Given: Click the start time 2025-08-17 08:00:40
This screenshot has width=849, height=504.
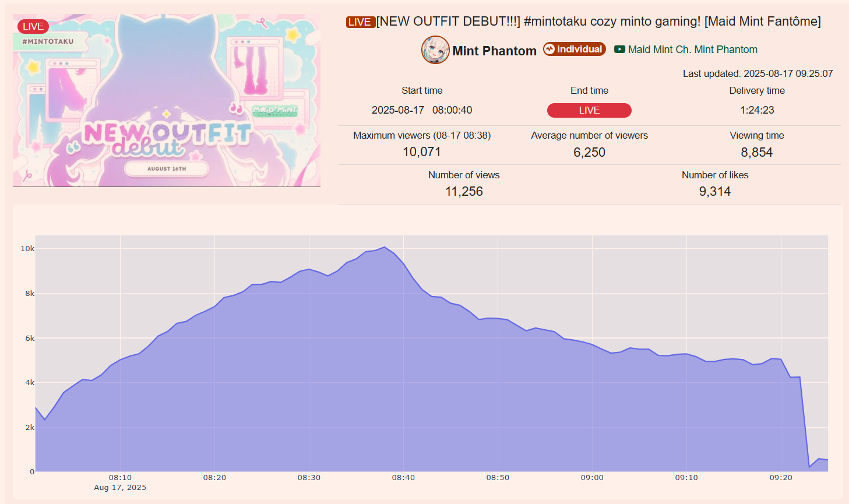Looking at the screenshot, I should point(422,110).
